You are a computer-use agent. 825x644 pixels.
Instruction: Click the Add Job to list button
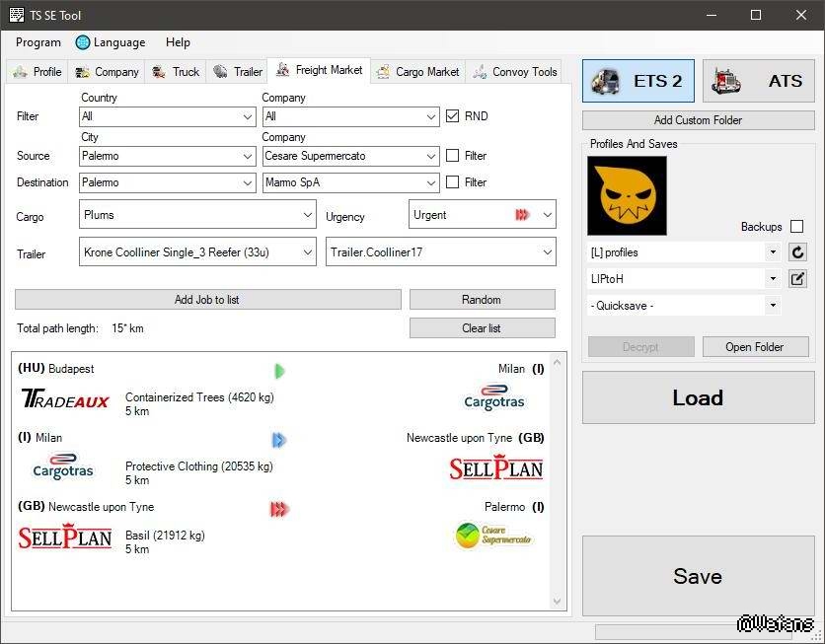coord(207,300)
